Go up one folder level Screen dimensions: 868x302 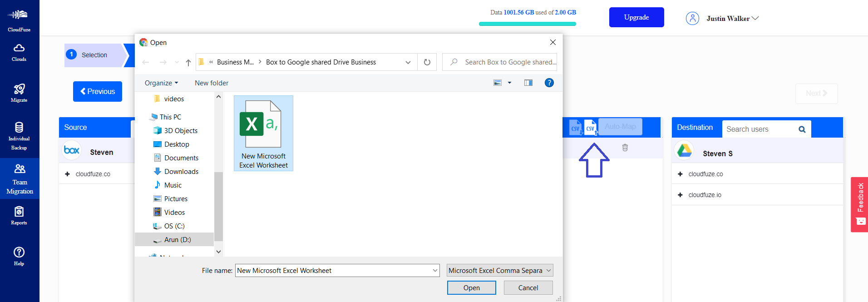pyautogui.click(x=188, y=62)
